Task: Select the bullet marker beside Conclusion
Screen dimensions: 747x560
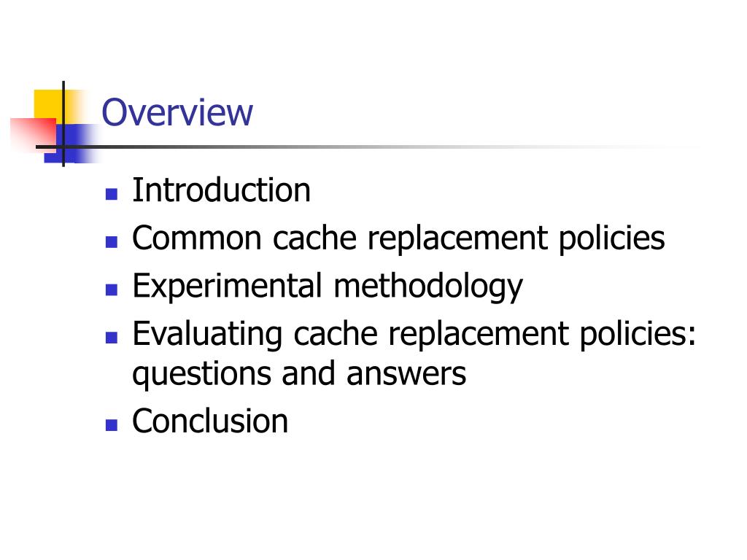Action: coord(112,425)
